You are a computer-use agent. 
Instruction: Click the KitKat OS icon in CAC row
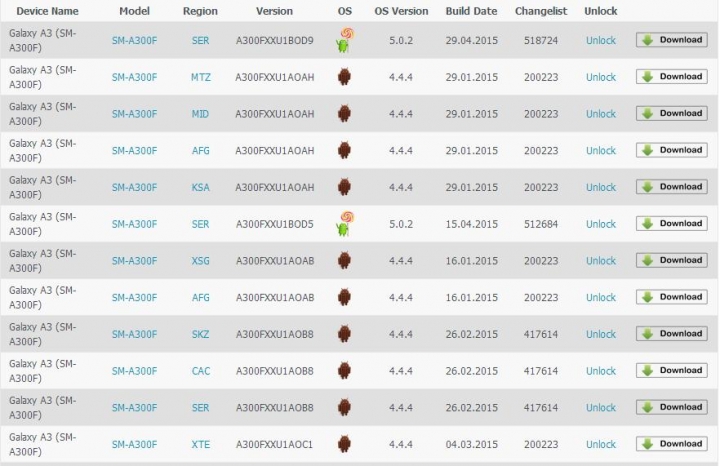pyautogui.click(x=344, y=371)
